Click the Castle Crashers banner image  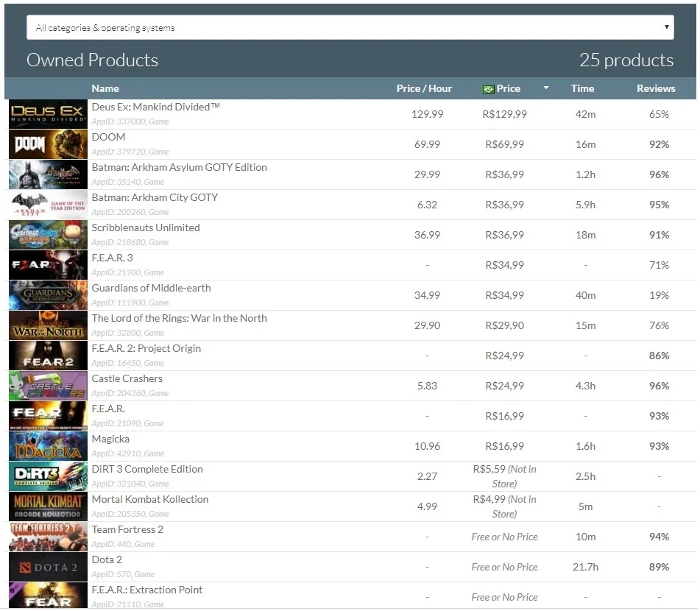(49, 386)
